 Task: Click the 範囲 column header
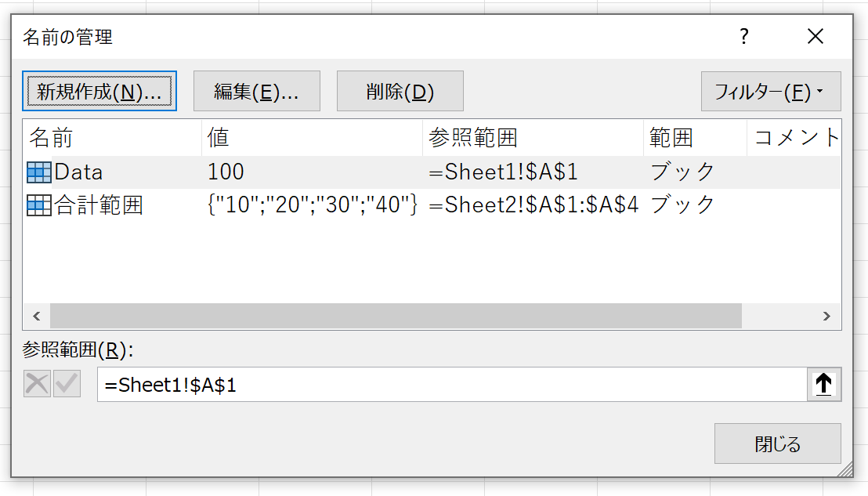[696, 137]
